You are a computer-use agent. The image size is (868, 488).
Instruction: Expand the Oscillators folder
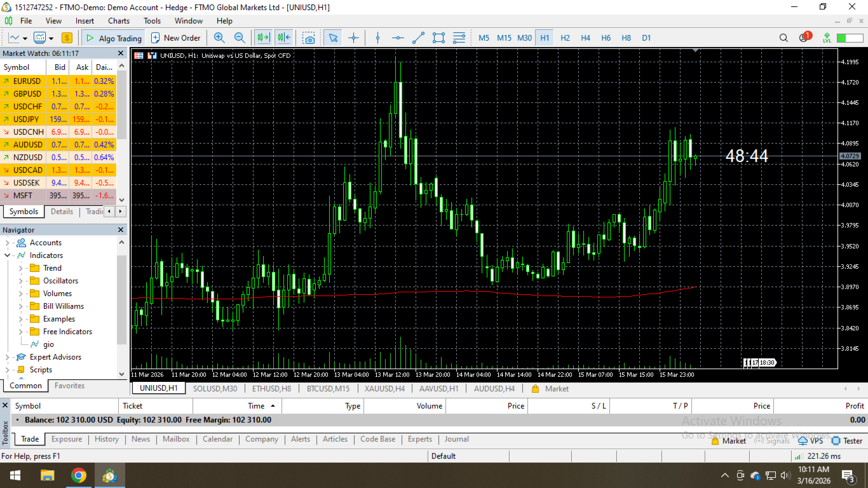coord(20,281)
